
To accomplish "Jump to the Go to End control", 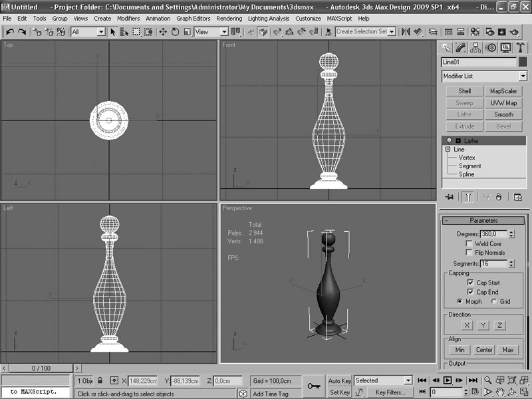I will (x=473, y=380).
